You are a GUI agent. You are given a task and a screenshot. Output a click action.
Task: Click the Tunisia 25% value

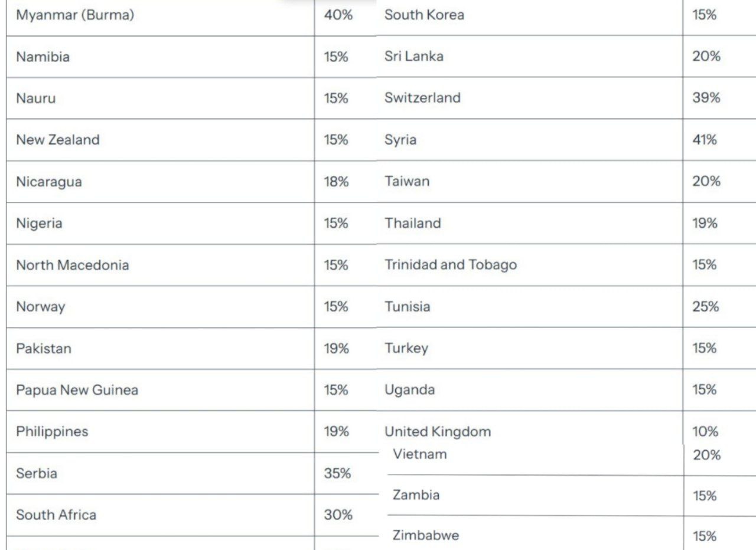point(706,307)
